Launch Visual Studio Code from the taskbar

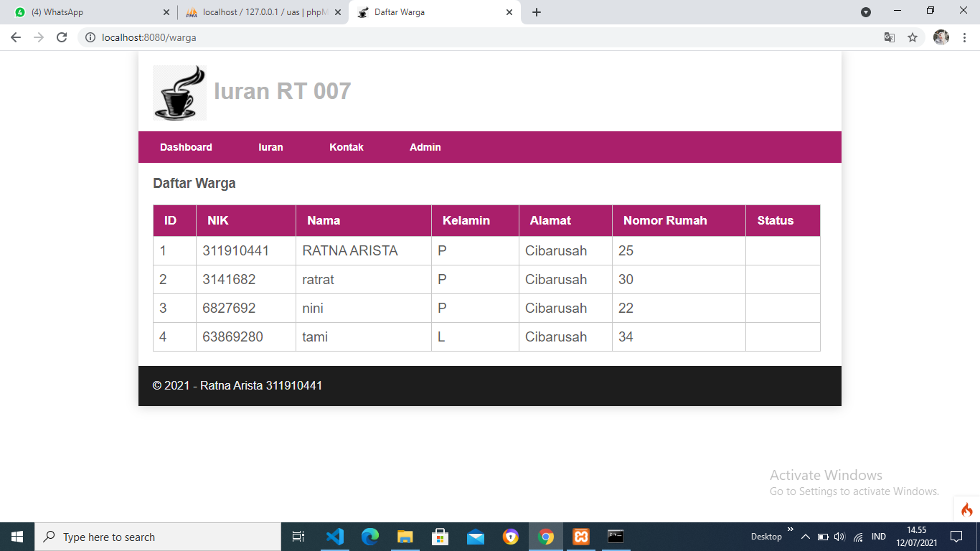click(334, 536)
